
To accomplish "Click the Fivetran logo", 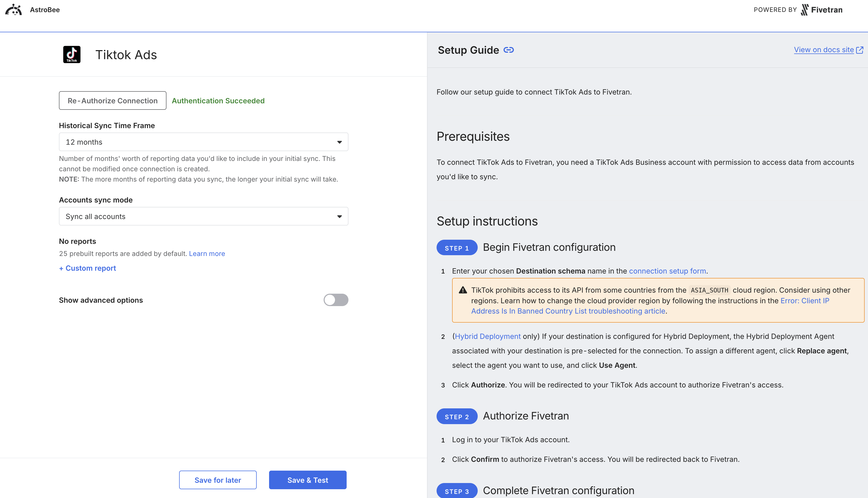I will coord(822,10).
